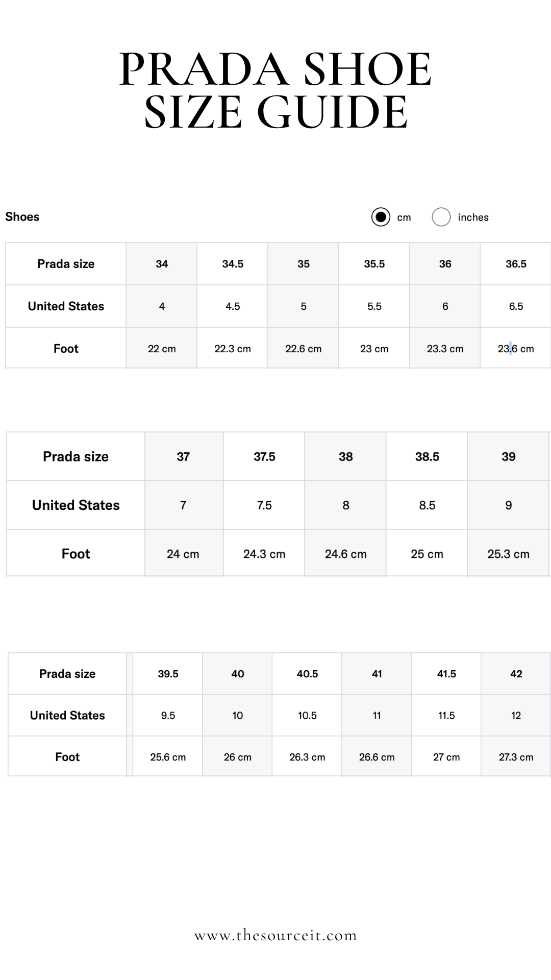
Task: Click the Shoes section label
Action: 22,216
